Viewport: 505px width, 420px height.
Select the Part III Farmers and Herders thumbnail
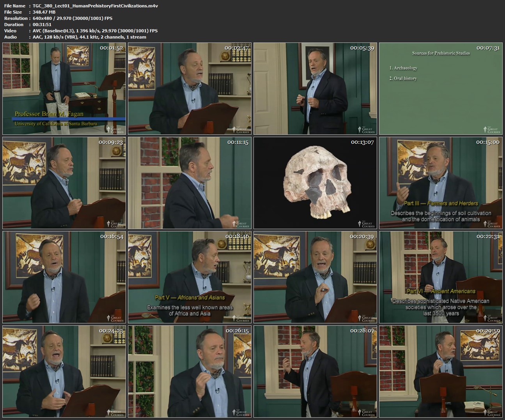[x=441, y=183]
